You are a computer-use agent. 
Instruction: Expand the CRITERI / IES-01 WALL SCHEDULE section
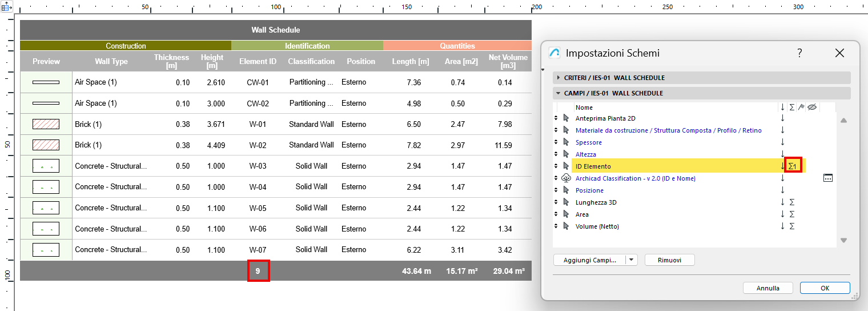(558, 78)
